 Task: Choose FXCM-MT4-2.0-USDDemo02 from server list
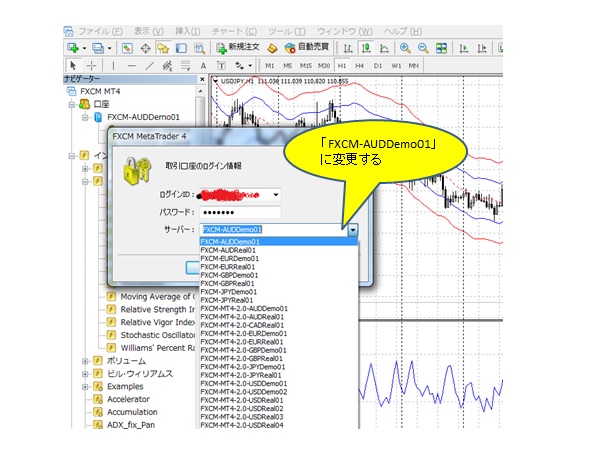[x=279, y=392]
